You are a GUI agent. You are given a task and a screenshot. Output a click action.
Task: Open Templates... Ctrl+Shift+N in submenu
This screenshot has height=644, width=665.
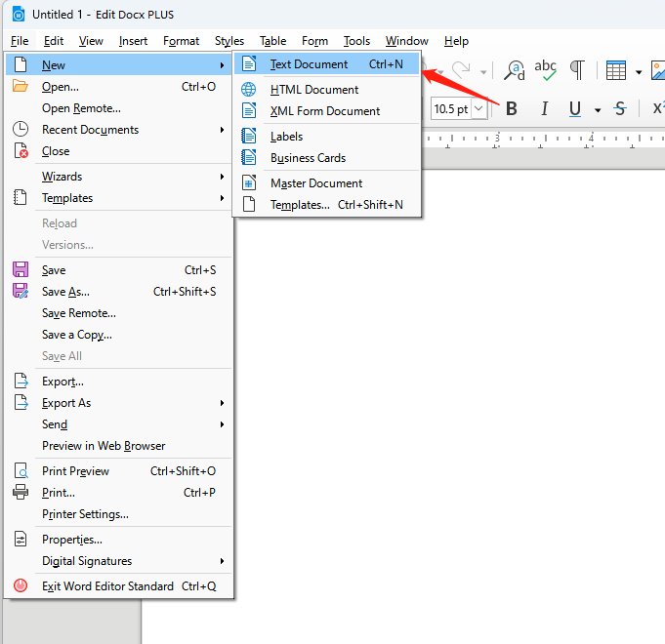326,205
